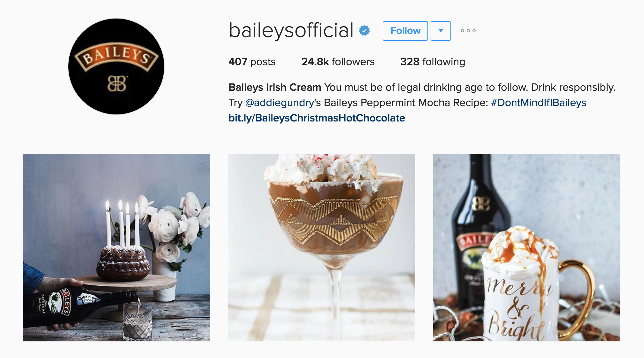
Task: Click the Follow button
Action: [x=405, y=31]
